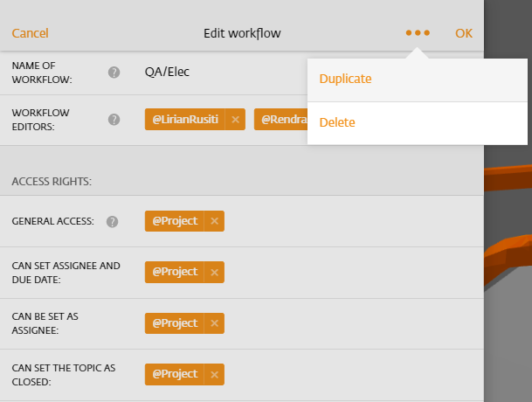Click the CAN BE SET AS ASSIGNEE label

pyautogui.click(x=45, y=323)
